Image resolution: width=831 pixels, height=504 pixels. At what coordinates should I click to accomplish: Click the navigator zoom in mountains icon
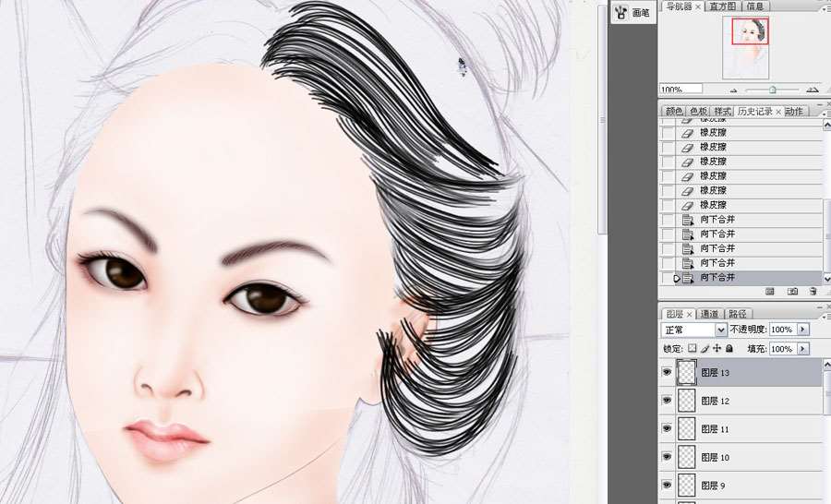813,90
